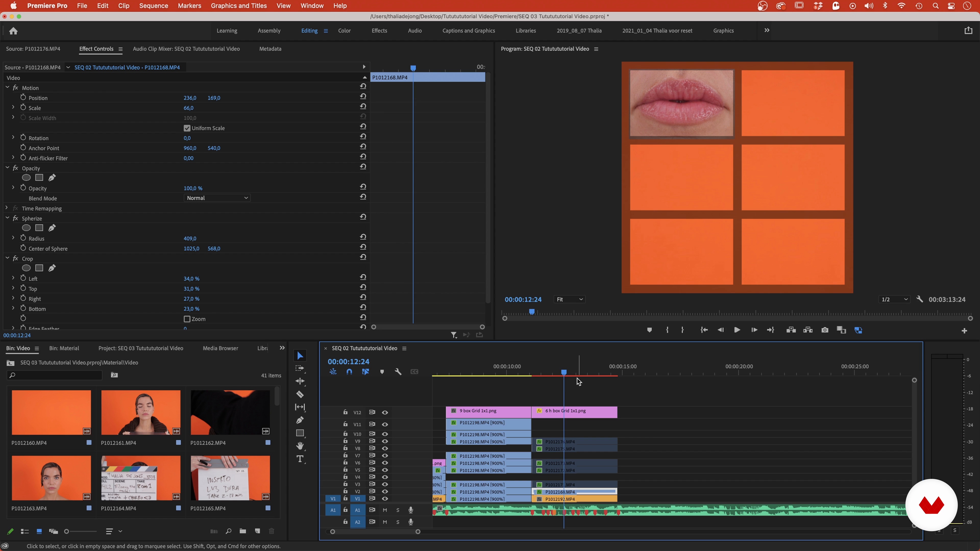Viewport: 980px width, 551px height.
Task: Collapse the Motion effect group
Action: click(x=7, y=87)
